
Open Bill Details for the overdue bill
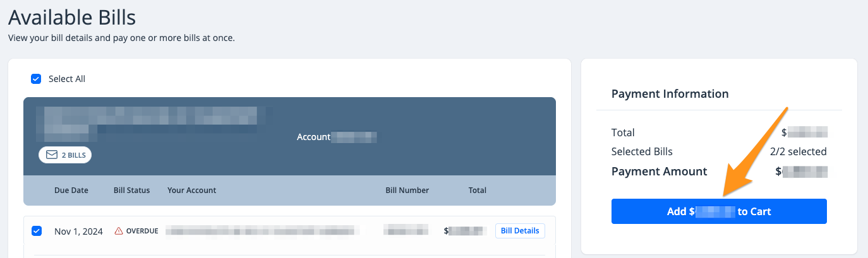click(520, 231)
